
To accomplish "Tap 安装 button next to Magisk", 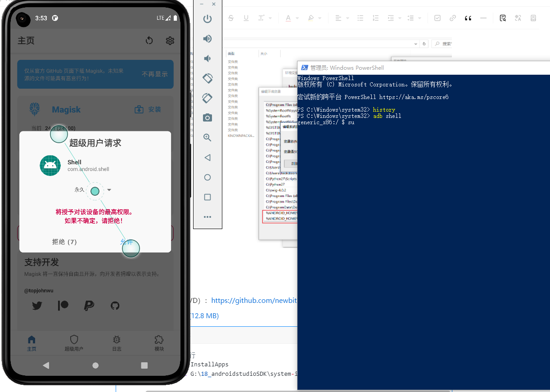I will 148,109.
